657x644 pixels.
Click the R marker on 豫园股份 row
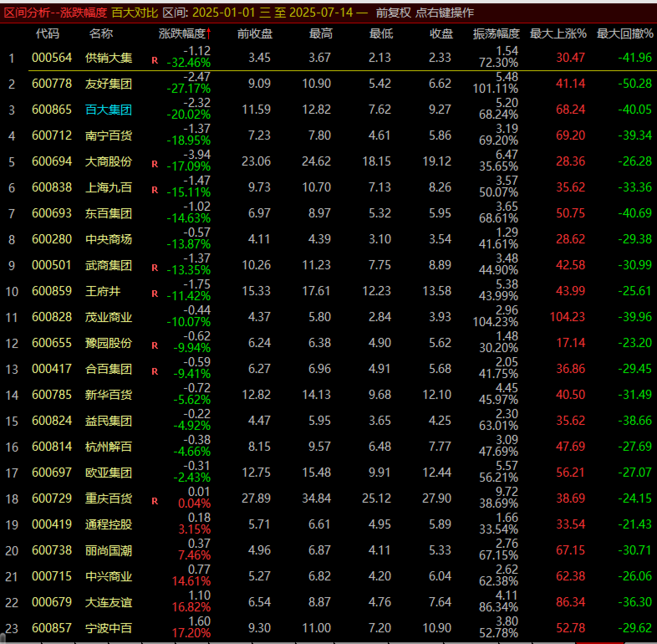click(155, 346)
